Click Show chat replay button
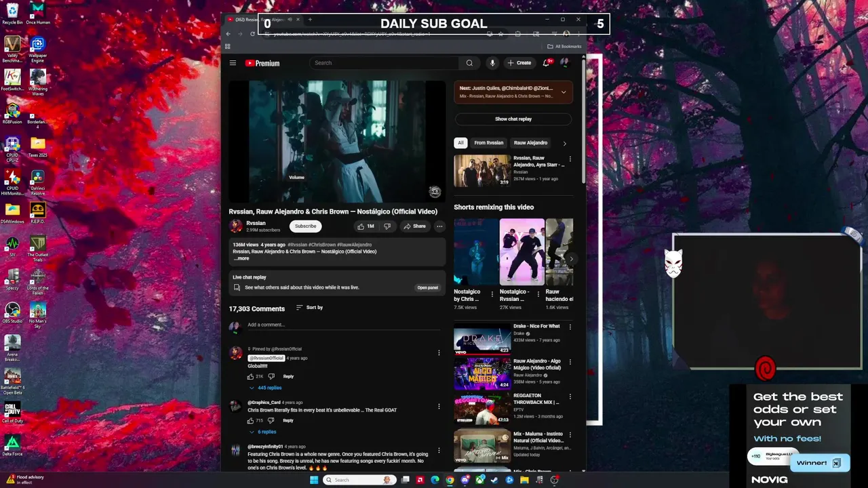Screen dimensions: 868x488 coord(513,119)
